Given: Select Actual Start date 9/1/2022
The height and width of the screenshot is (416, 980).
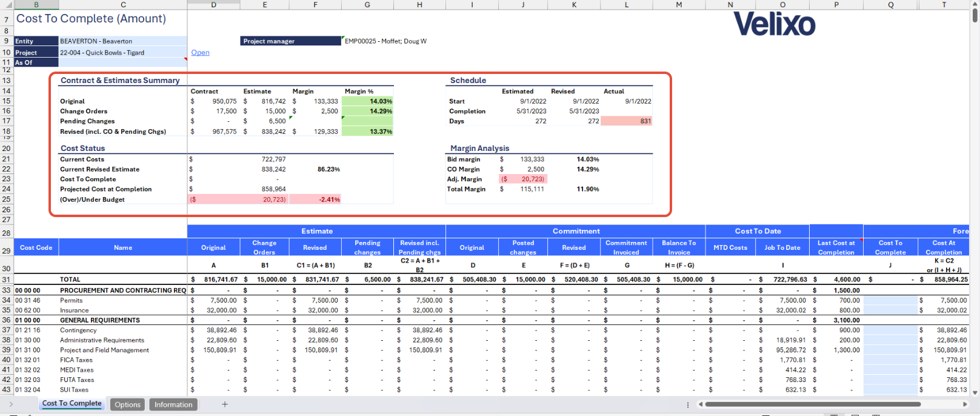Looking at the screenshot, I should pyautogui.click(x=627, y=101).
